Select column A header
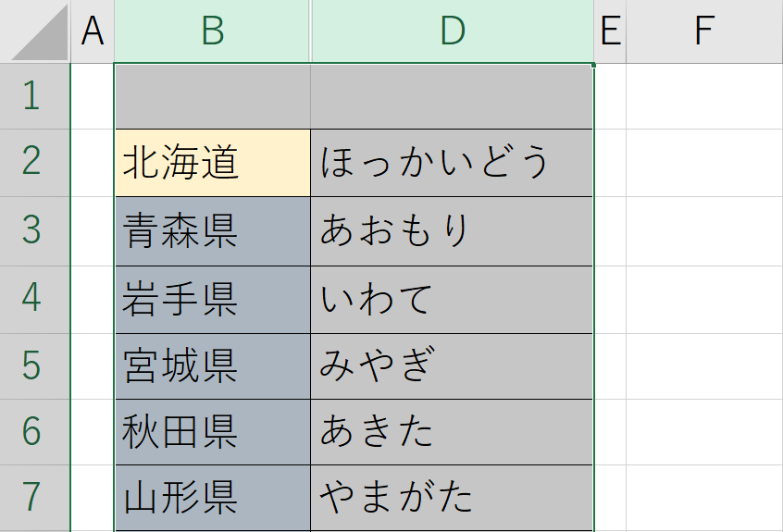This screenshot has height=532, width=783. click(93, 31)
